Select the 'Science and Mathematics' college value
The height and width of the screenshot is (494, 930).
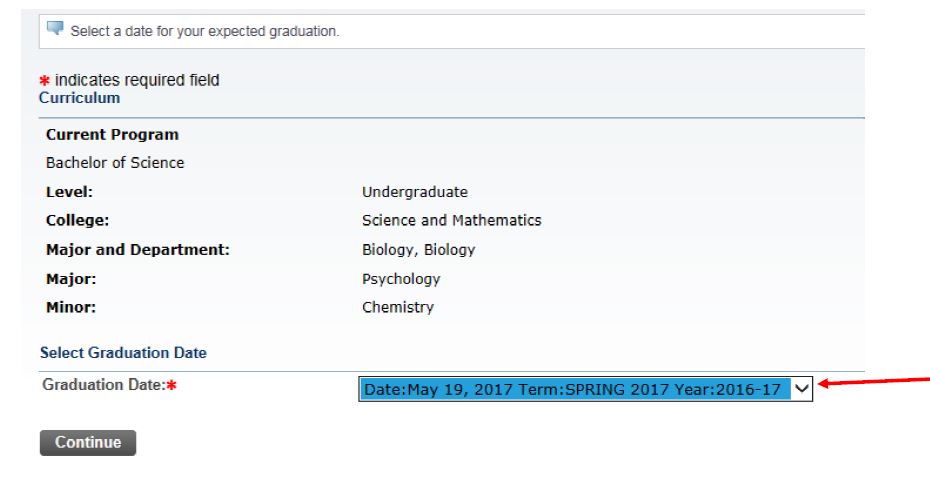click(x=451, y=221)
